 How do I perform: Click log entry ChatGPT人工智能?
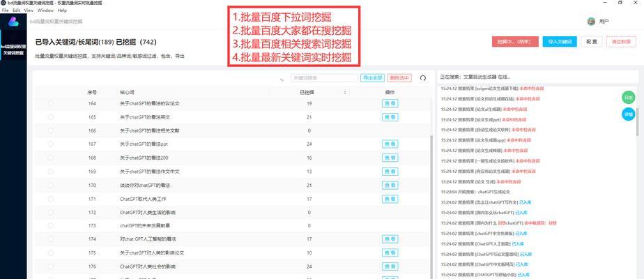click(482, 243)
